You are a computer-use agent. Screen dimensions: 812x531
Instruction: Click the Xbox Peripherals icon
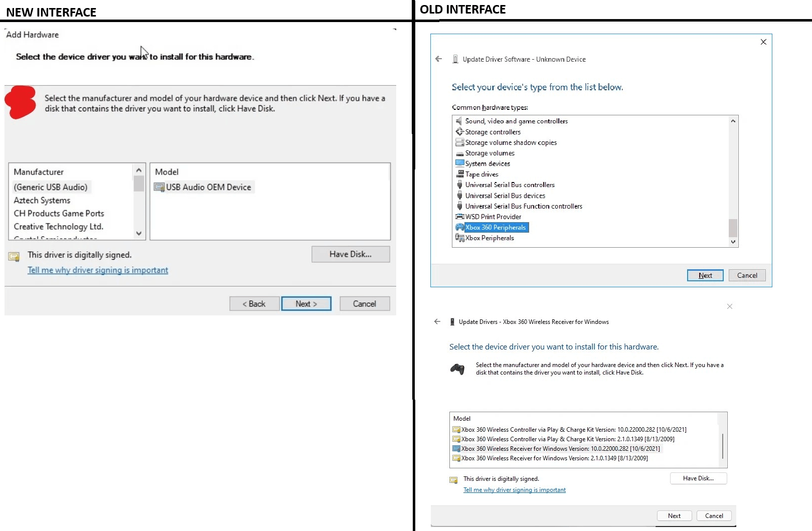pyautogui.click(x=459, y=238)
